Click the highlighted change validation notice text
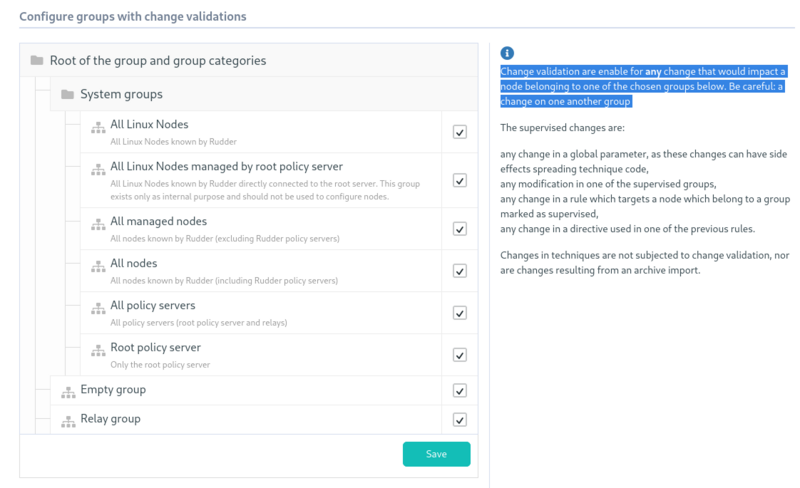Viewport: 800px width, 488px height. [643, 86]
